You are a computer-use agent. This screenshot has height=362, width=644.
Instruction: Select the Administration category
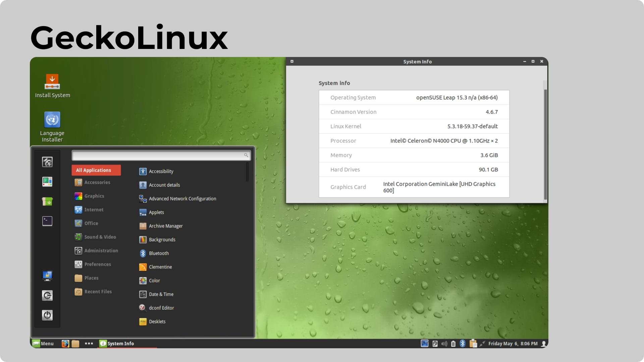(96, 251)
